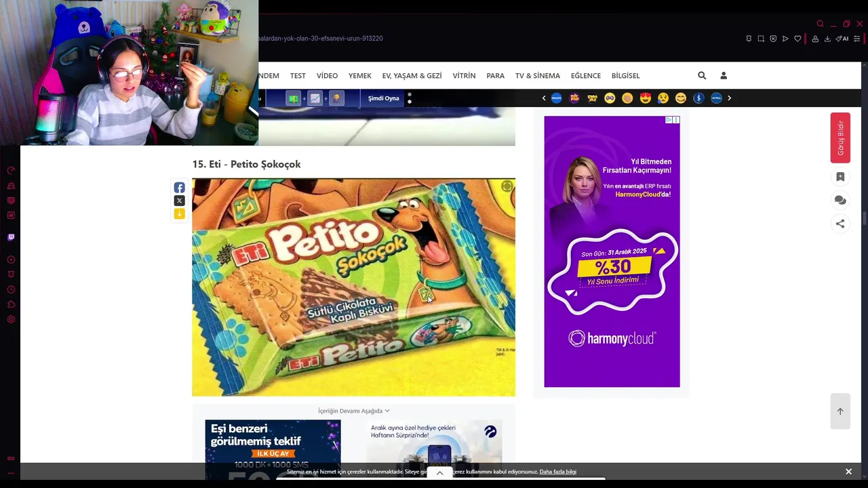Open the YEMEK menu item
The width and height of the screenshot is (868, 488).
(x=360, y=75)
